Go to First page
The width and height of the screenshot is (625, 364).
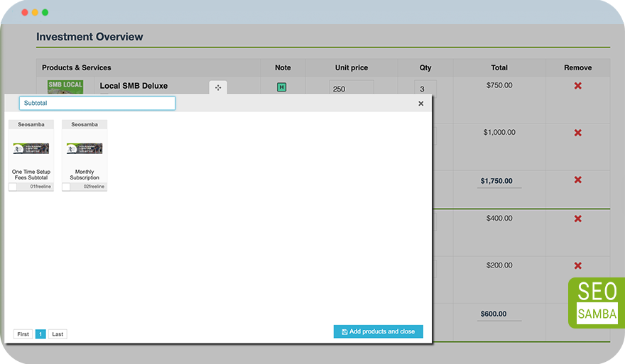pyautogui.click(x=23, y=334)
